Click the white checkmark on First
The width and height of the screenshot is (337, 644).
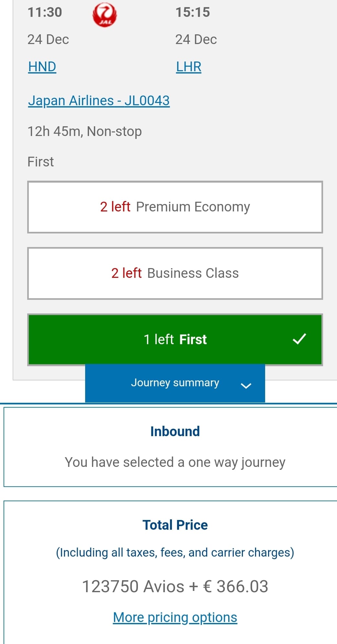(x=299, y=339)
